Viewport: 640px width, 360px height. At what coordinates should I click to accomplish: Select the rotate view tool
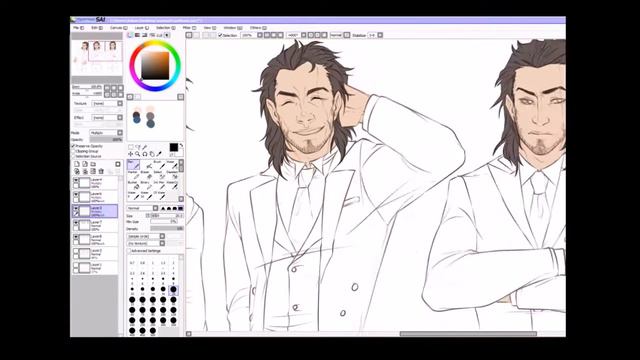coord(145,154)
